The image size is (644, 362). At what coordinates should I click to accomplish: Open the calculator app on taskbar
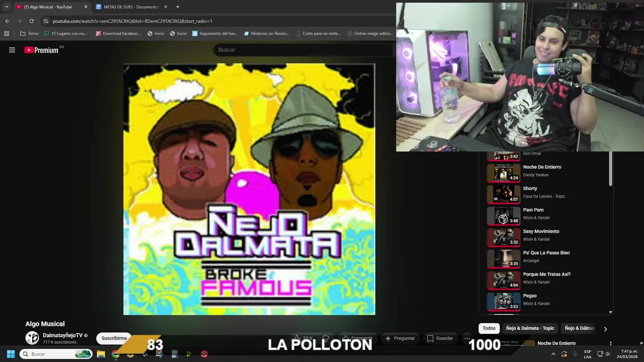[175, 354]
